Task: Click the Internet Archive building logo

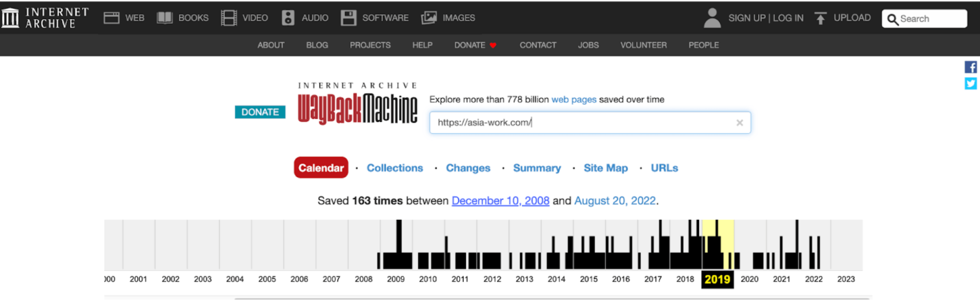Action: (10, 18)
